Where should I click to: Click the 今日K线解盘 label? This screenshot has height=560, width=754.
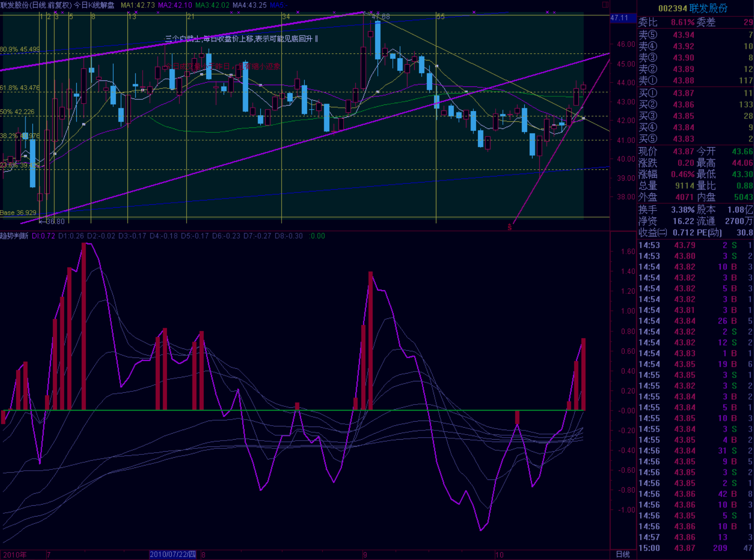(x=94, y=5)
